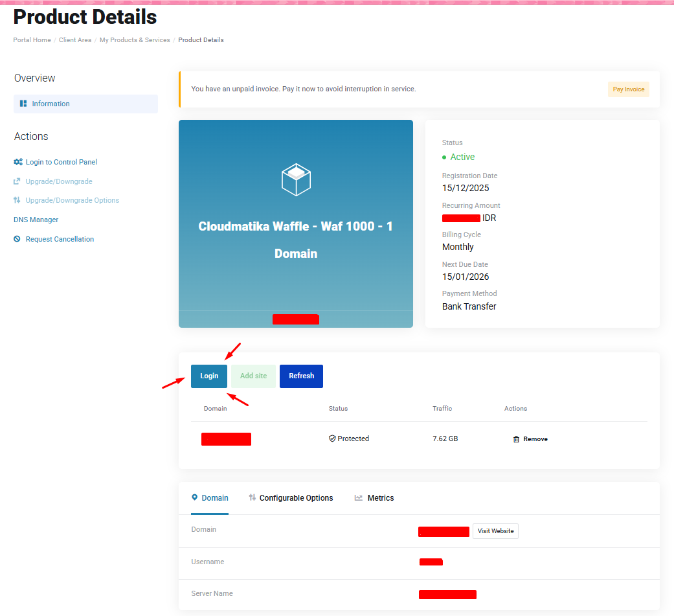This screenshot has height=616, width=674.
Task: Click the Monthly billing cycle value
Action: click(458, 247)
